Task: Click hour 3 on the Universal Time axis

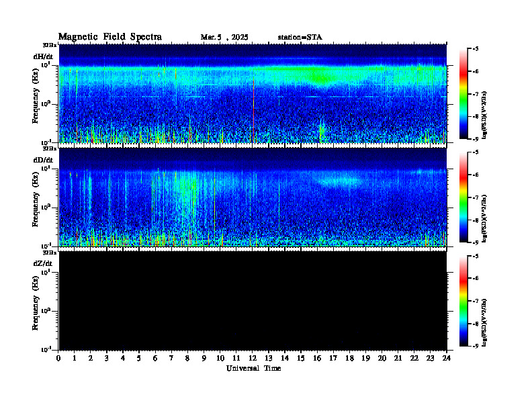Action: point(107,359)
